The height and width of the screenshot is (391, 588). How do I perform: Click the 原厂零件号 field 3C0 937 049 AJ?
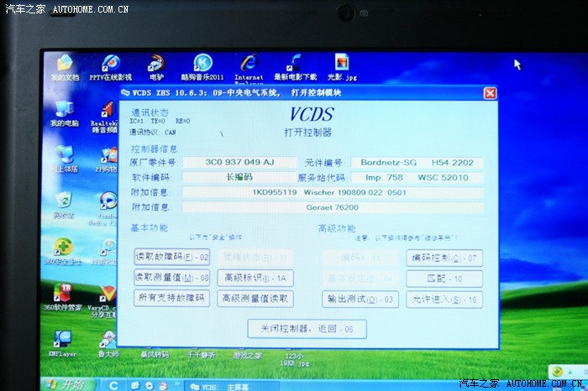pos(239,162)
